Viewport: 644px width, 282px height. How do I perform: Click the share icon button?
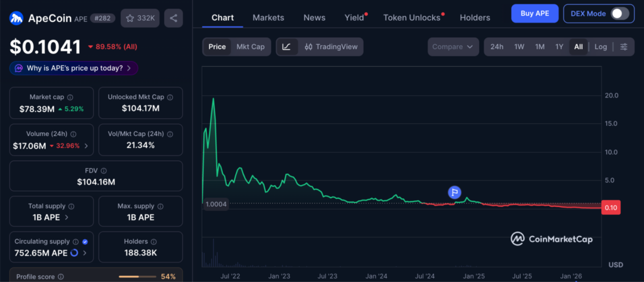pyautogui.click(x=174, y=18)
